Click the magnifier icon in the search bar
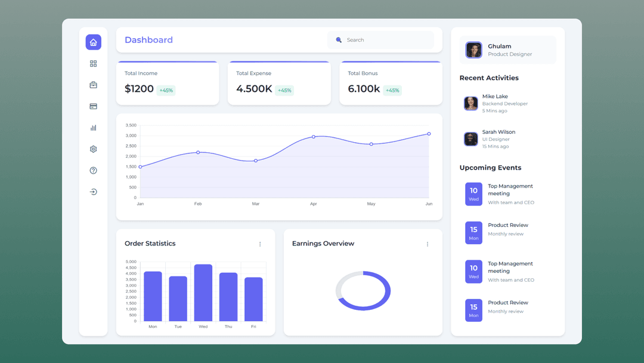The height and width of the screenshot is (363, 644). 339,39
